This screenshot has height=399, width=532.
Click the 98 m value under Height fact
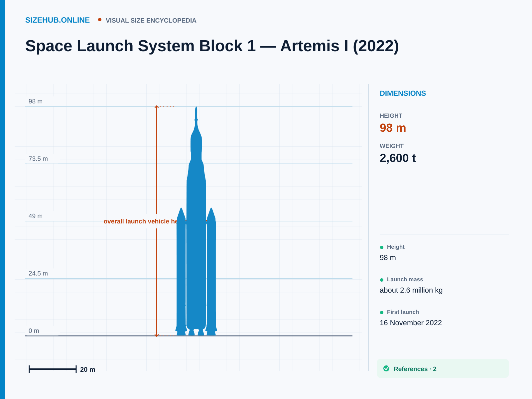[388, 258]
